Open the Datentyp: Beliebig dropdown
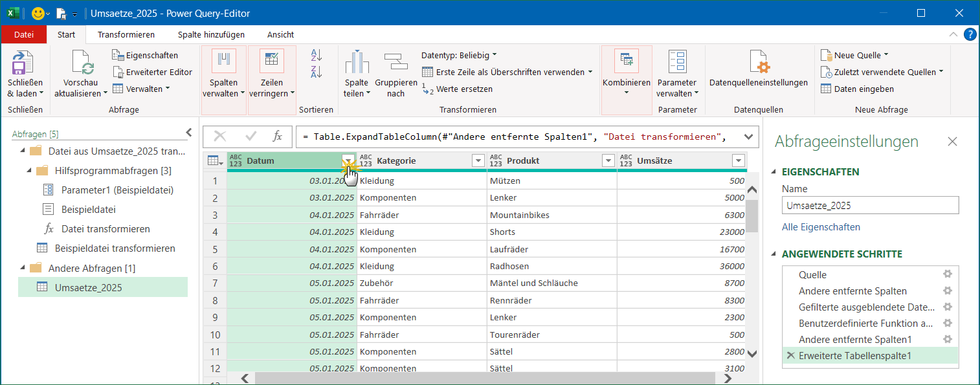The height and width of the screenshot is (385, 980). click(459, 55)
